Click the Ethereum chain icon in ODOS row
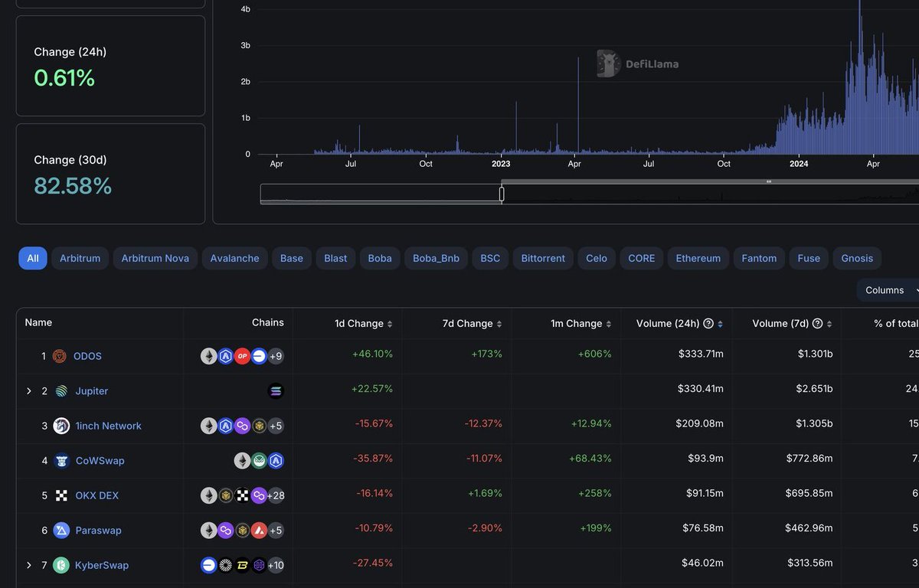 click(209, 356)
